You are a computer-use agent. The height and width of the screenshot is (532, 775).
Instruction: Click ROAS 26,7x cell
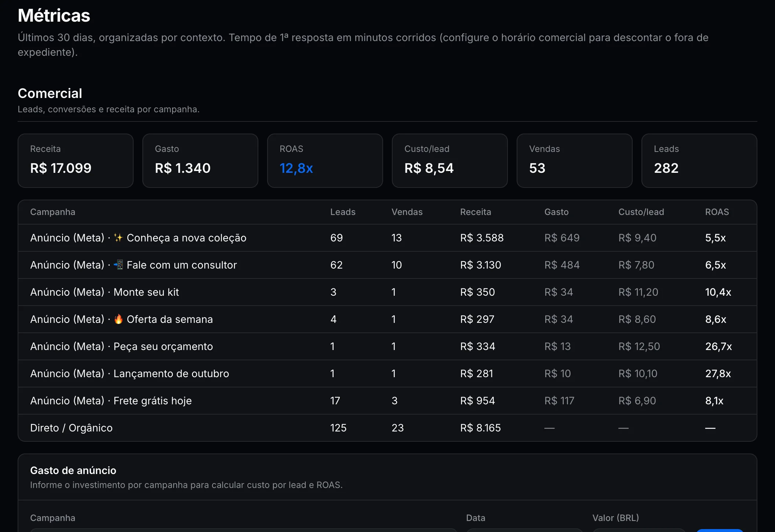point(718,346)
